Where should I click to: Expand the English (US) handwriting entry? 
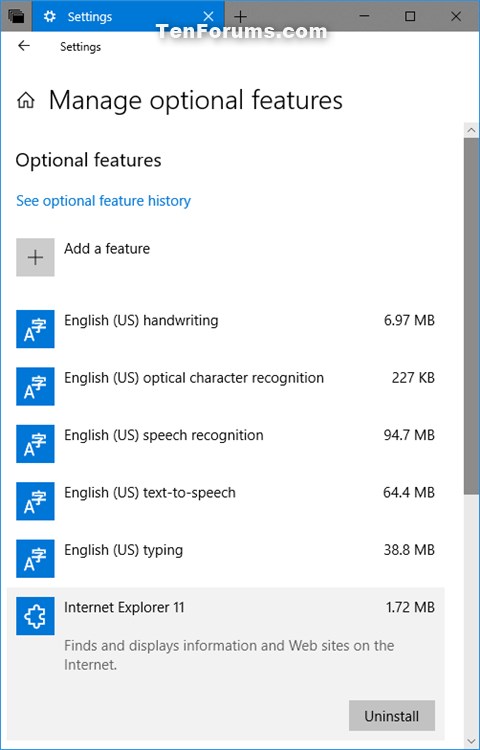tap(226, 329)
